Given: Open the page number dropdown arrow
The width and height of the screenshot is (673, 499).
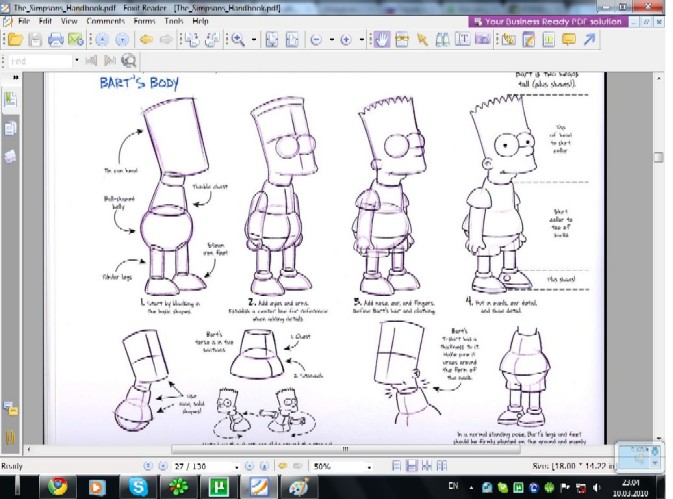Looking at the screenshot, I should tap(236, 467).
